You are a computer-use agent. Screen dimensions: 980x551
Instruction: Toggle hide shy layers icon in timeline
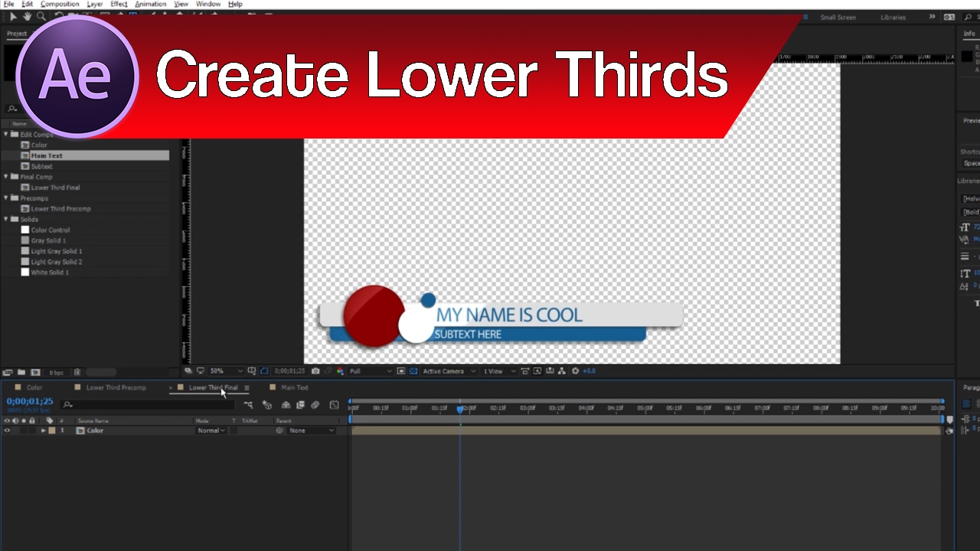click(286, 405)
